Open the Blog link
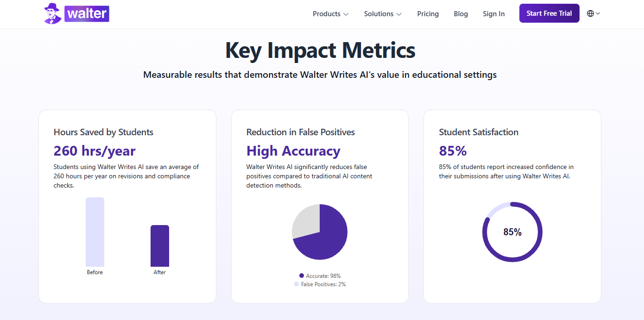This screenshot has height=320, width=644. pyautogui.click(x=461, y=14)
